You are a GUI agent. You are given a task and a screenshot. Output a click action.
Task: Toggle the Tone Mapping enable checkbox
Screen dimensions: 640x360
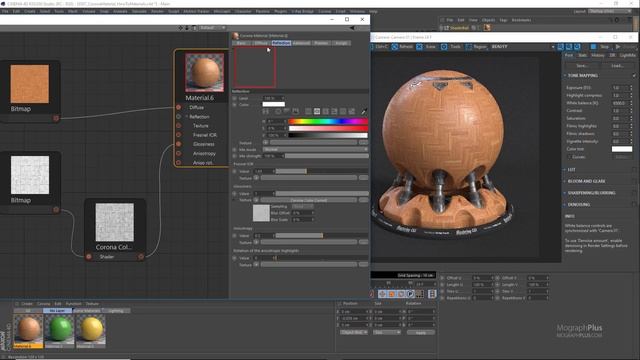coord(634,76)
